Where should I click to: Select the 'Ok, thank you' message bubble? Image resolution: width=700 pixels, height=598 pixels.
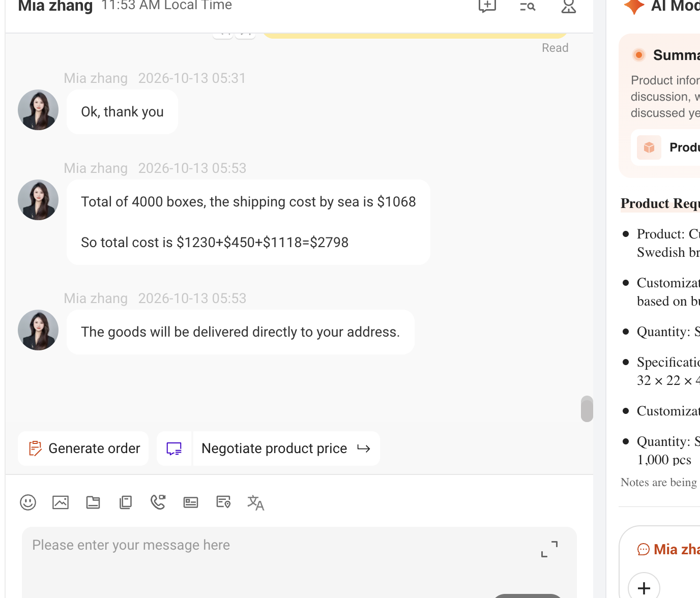tap(122, 112)
